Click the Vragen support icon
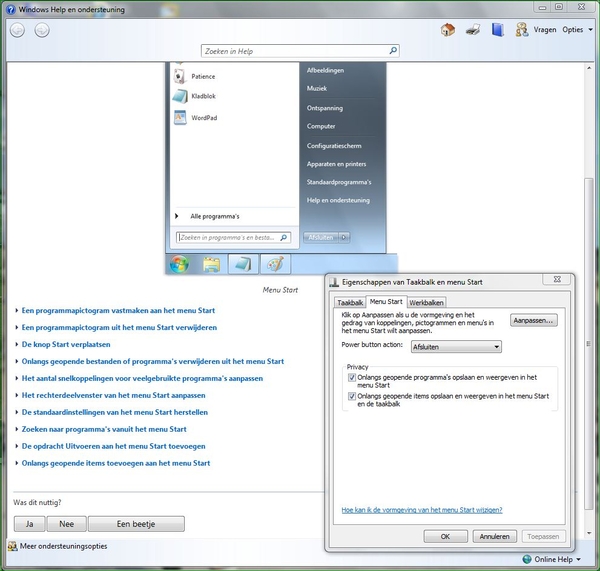The width and height of the screenshot is (600, 571). coord(522,29)
